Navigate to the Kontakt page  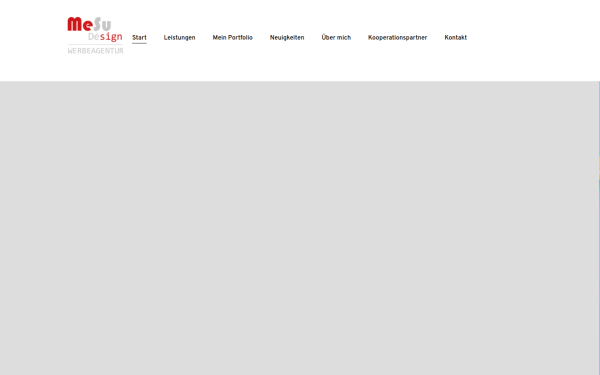(456, 38)
